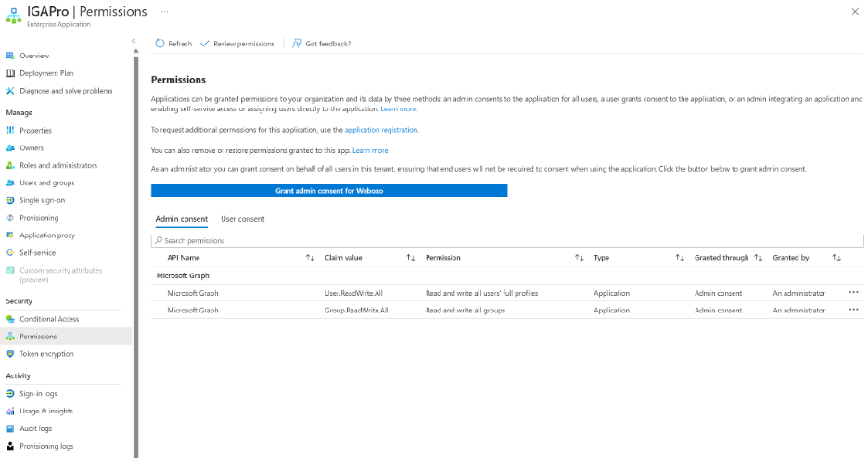Image resolution: width=868 pixels, height=458 pixels.
Task: Open the ellipsis menu beside Permissions title
Action: pyautogui.click(x=164, y=12)
